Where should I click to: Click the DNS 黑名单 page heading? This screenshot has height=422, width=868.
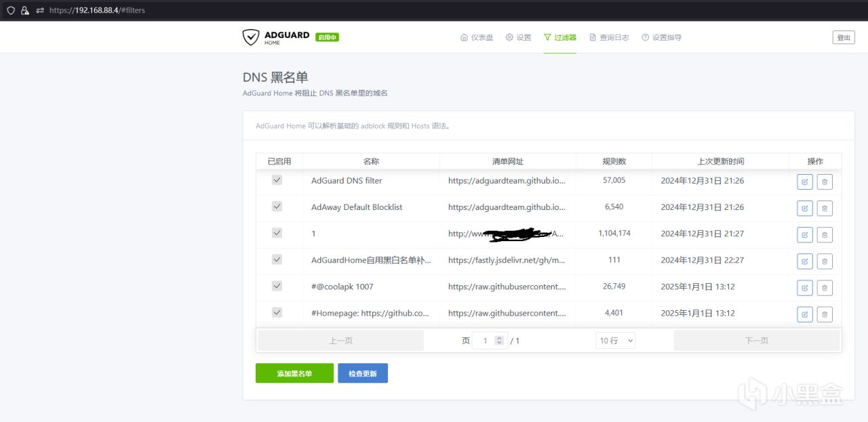click(x=275, y=77)
